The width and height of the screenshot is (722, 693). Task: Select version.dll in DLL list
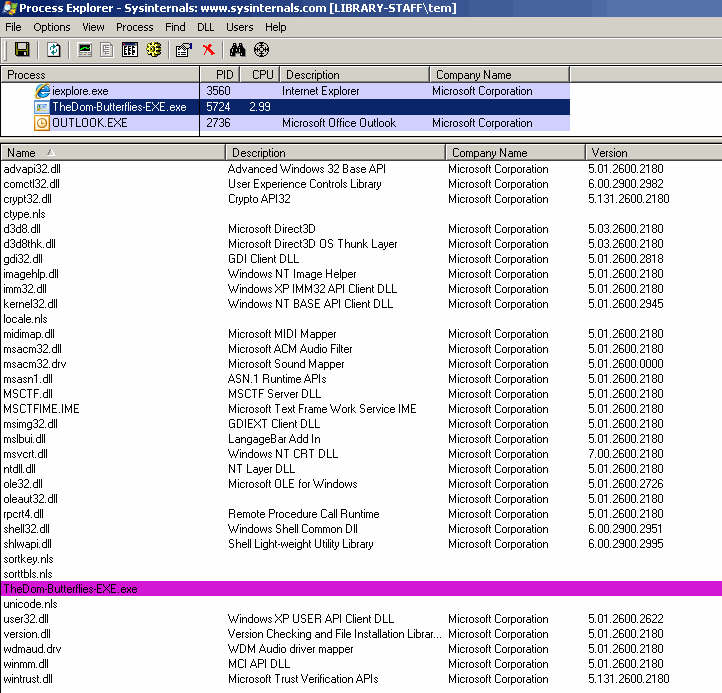[x=27, y=634]
